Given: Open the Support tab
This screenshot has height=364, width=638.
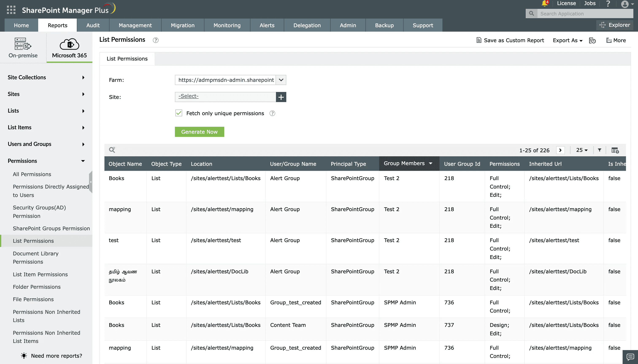Looking at the screenshot, I should point(423,25).
